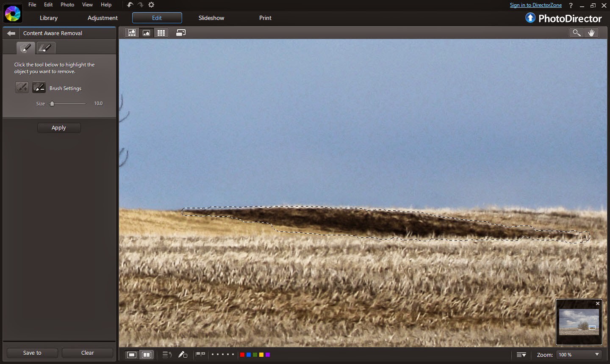Switch to viewer only mode

point(147,33)
